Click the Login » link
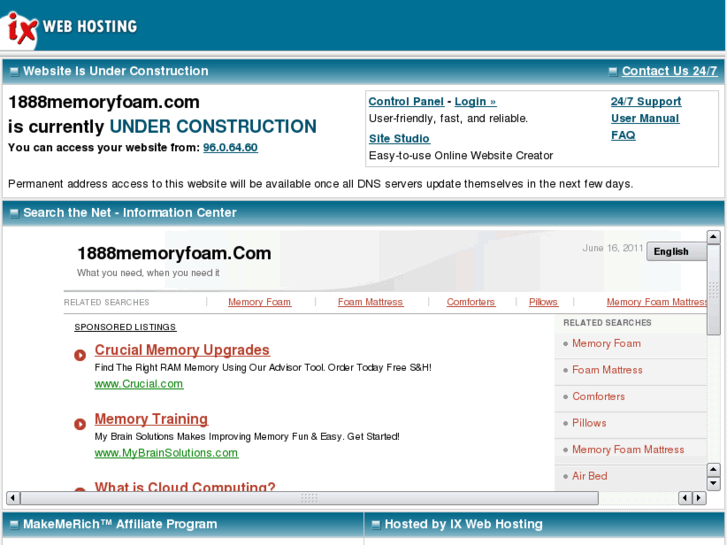Viewport: 727px width, 545px height. pyautogui.click(x=475, y=102)
